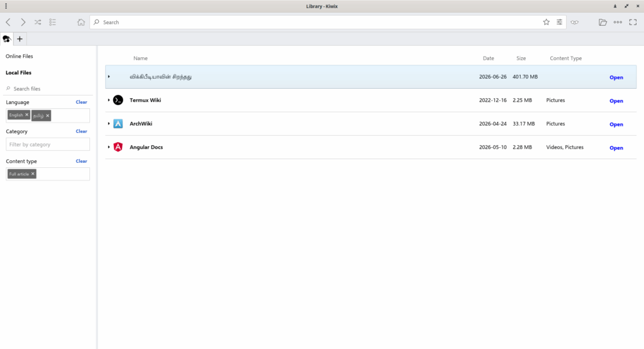Open ArchWiki
Screen dimensions: 644x349
point(616,124)
